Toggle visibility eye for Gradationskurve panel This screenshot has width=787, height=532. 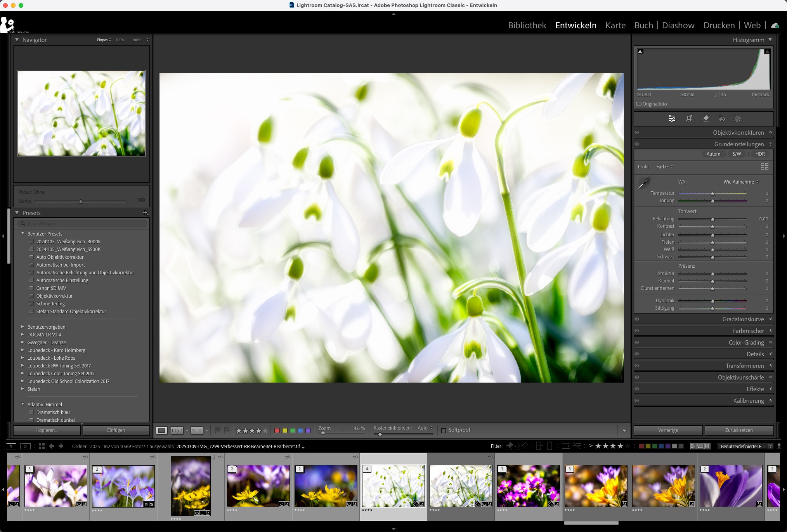coord(637,319)
